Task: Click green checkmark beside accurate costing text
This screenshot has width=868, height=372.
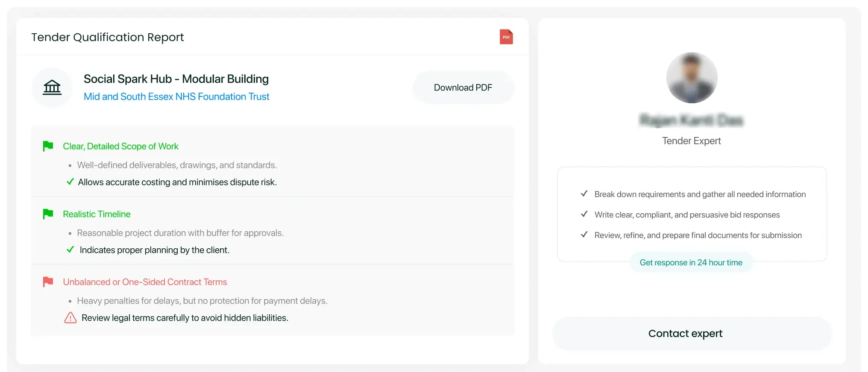Action: pyautogui.click(x=70, y=182)
